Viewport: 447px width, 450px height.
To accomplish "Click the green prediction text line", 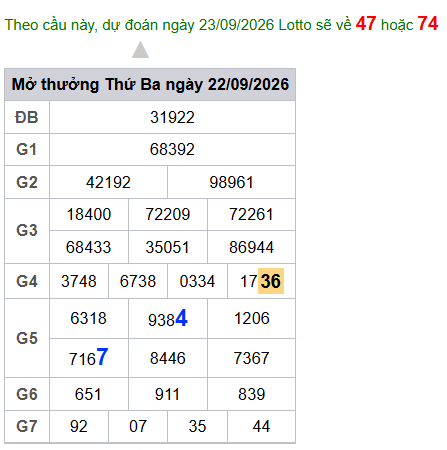I will [221, 24].
